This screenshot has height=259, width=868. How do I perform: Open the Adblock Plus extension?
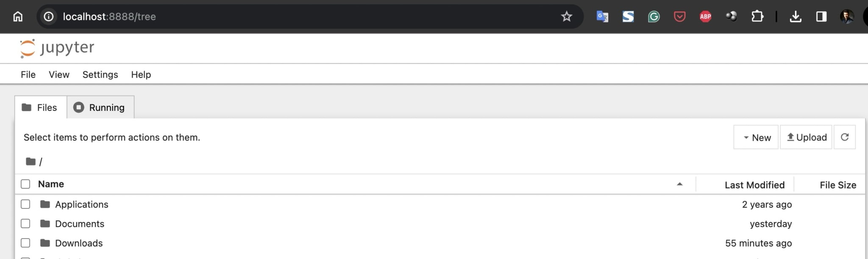(x=706, y=17)
